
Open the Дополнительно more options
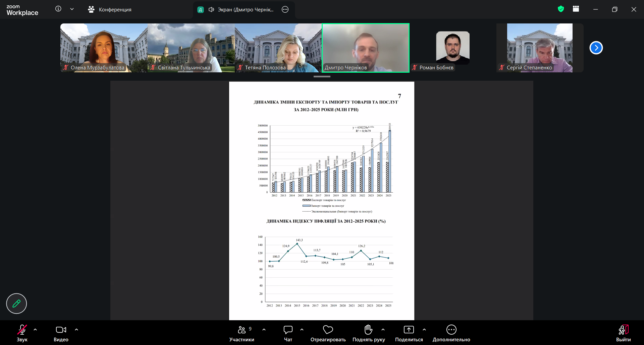[x=451, y=333]
